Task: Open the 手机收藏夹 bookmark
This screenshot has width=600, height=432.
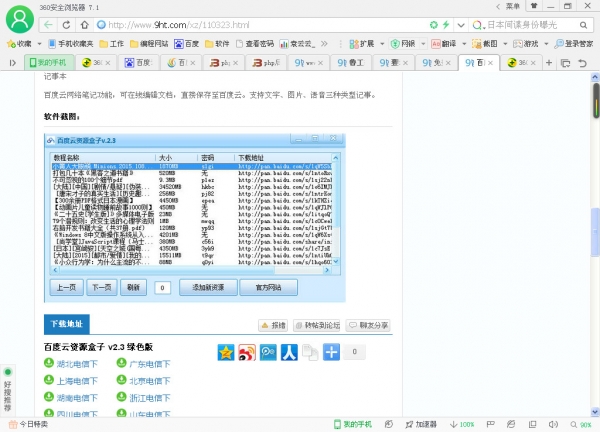Action: click(71, 44)
